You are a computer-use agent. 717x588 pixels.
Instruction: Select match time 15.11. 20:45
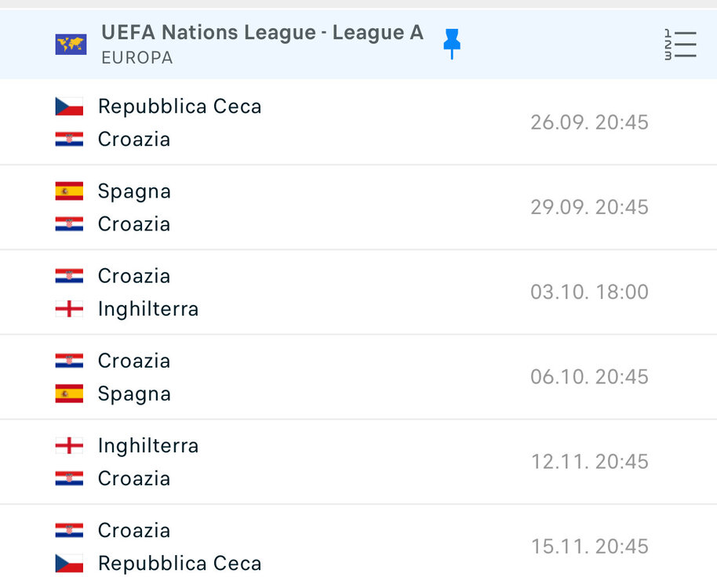point(589,546)
